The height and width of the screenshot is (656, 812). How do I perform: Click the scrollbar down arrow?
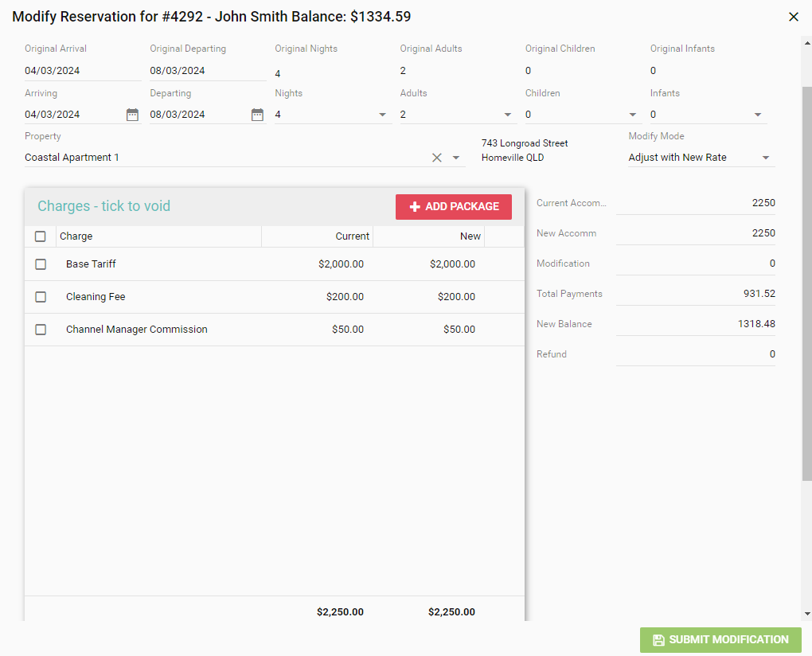click(x=807, y=614)
